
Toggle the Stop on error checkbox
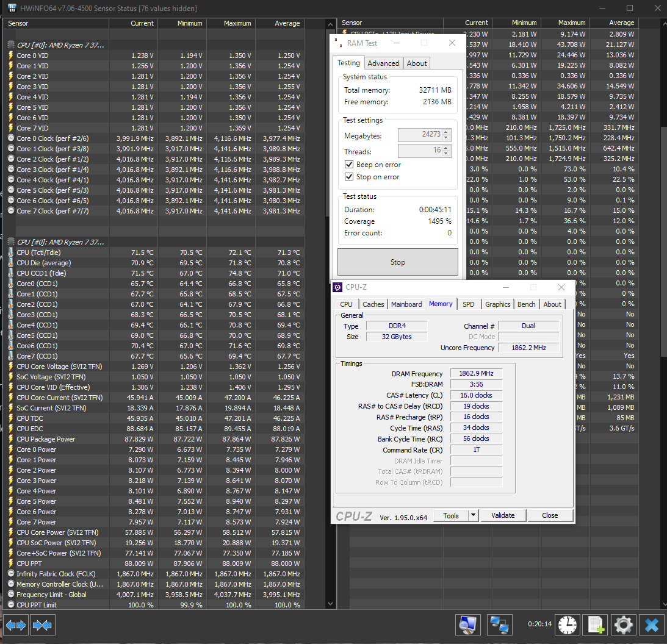click(x=349, y=177)
